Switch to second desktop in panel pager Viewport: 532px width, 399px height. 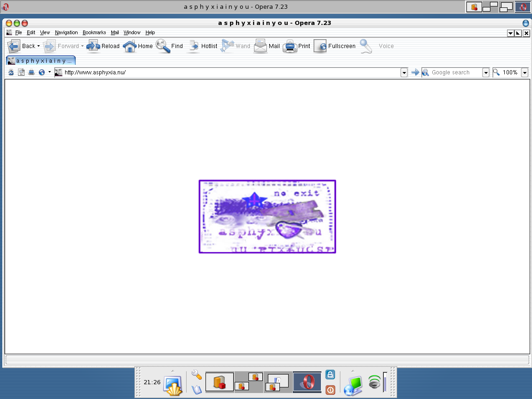(249, 382)
